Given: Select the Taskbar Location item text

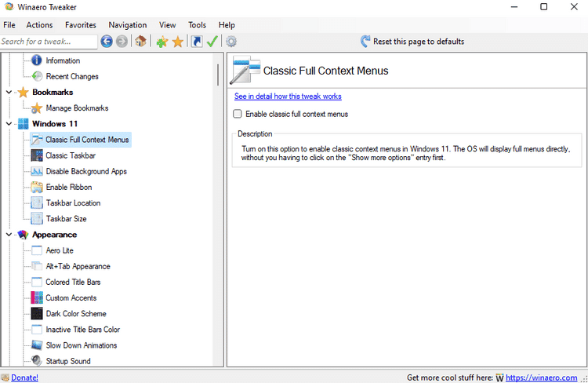Looking at the screenshot, I should [73, 202].
